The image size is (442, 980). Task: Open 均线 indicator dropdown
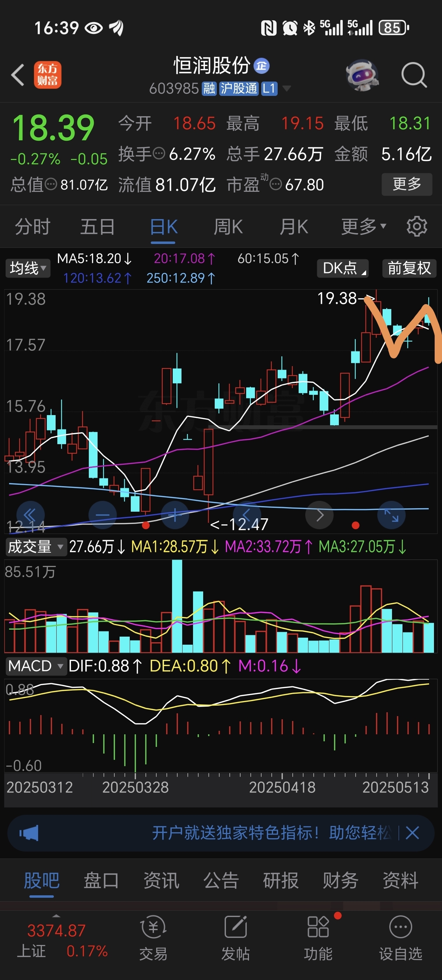tap(28, 268)
